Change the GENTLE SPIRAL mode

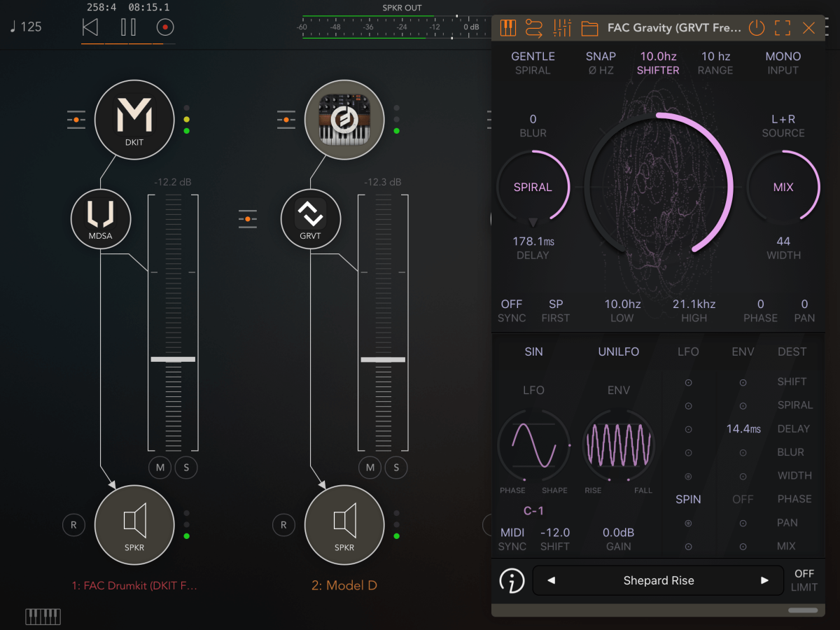[x=533, y=63]
